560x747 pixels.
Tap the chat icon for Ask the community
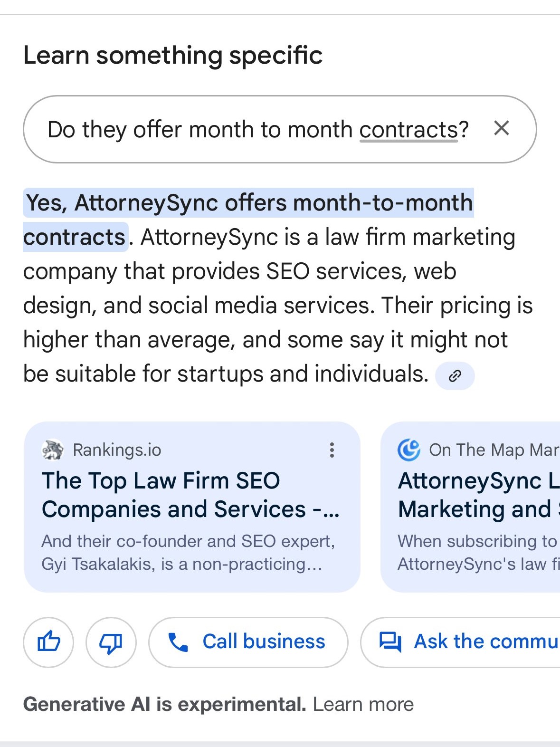(x=390, y=642)
